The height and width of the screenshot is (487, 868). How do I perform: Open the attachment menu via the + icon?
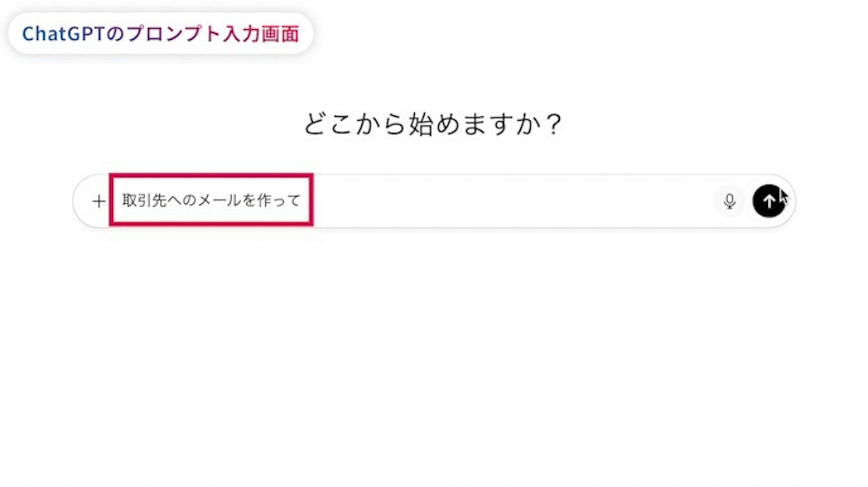coord(99,201)
